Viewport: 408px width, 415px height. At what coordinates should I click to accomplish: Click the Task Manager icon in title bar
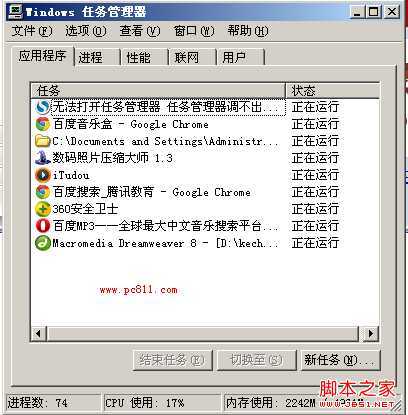pos(15,12)
